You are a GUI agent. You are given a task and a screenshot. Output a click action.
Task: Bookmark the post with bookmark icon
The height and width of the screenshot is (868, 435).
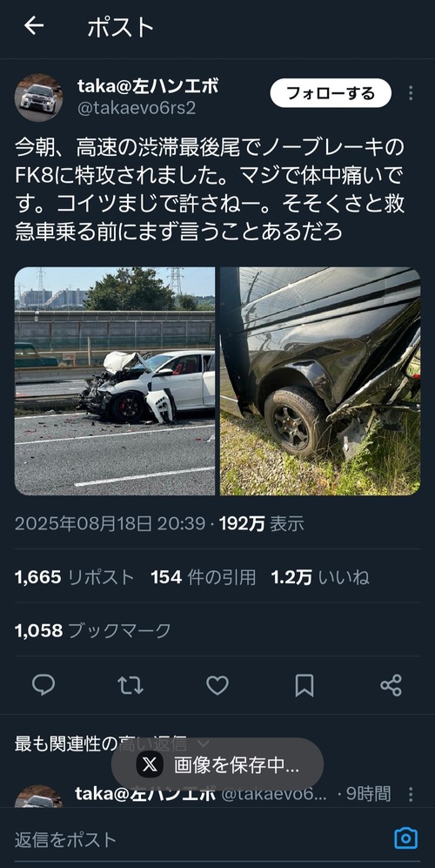coord(304,685)
